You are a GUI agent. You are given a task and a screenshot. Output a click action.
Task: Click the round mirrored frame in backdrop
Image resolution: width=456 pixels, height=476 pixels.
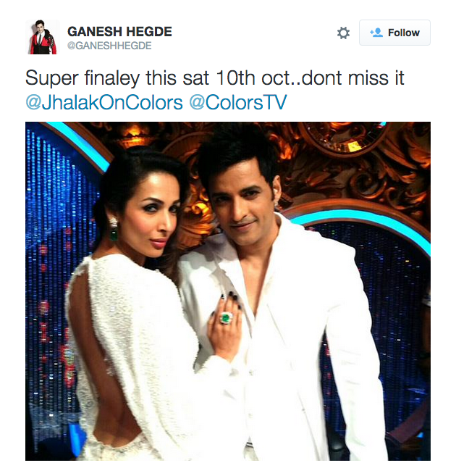342,137
